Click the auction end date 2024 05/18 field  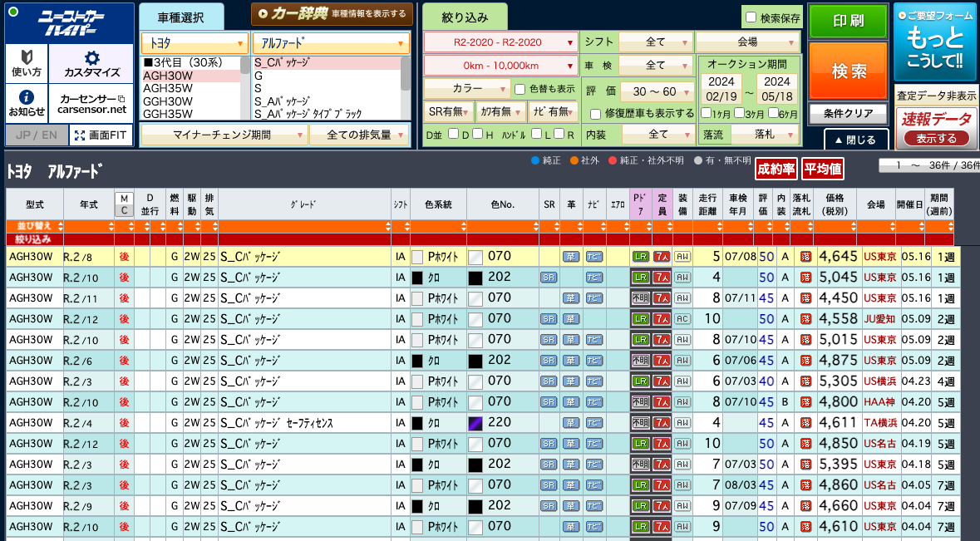[x=777, y=89]
